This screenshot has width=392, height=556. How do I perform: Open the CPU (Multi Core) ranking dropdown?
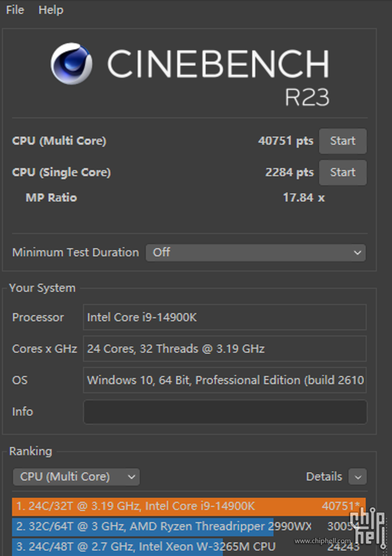click(x=76, y=477)
